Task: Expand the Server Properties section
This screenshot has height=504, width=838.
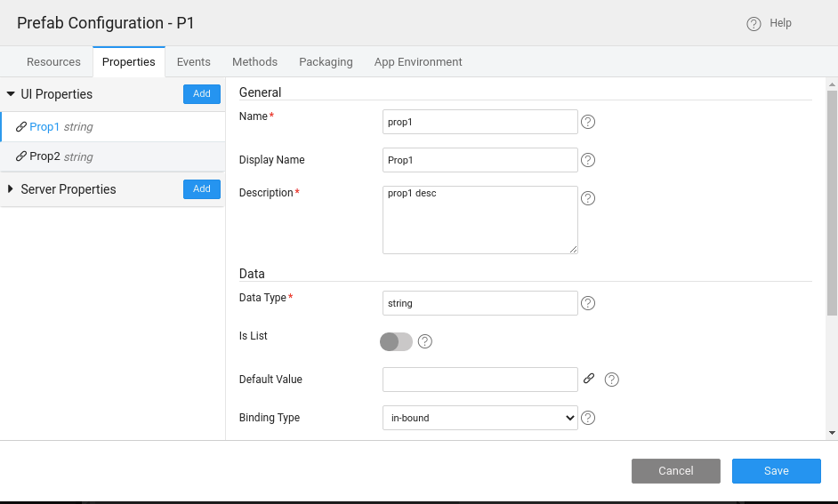Action: point(11,189)
